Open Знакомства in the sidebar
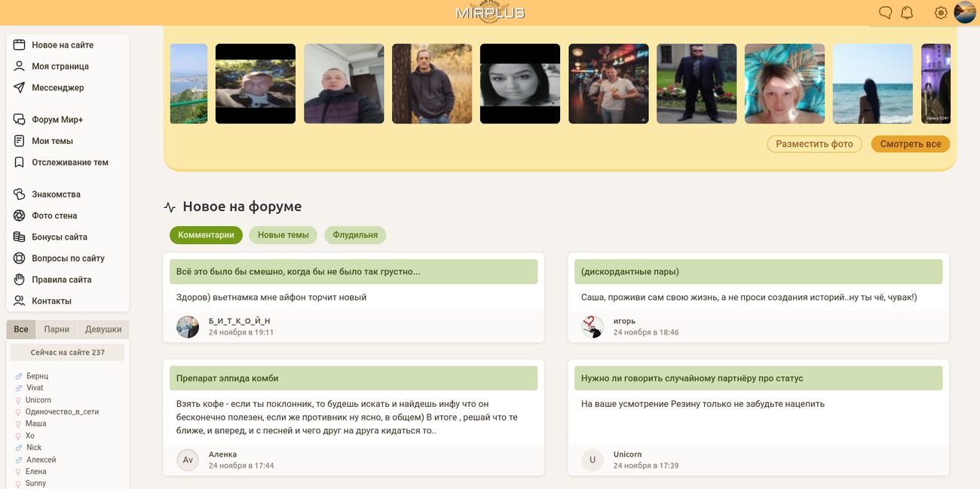Viewport: 980px width, 489px height. point(56,194)
